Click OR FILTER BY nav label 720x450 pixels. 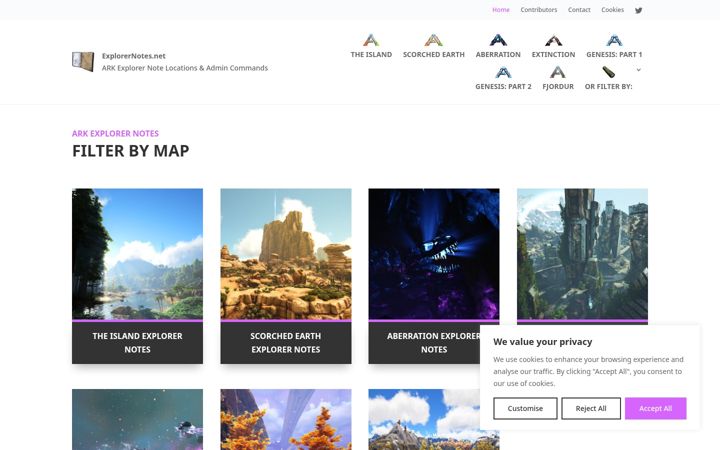[x=608, y=87]
